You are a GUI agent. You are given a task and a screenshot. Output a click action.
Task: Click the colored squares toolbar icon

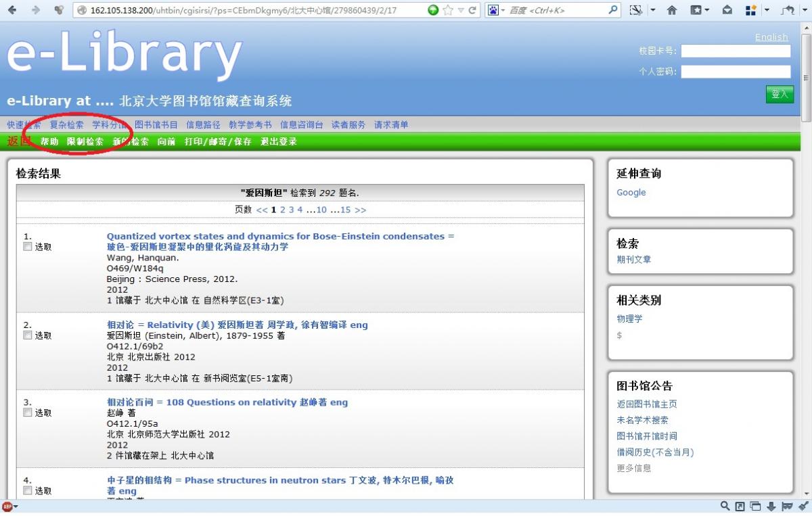coord(750,10)
